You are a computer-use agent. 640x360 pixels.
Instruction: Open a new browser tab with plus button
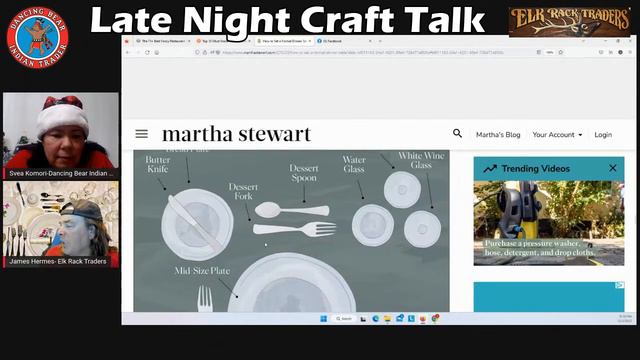[380, 41]
